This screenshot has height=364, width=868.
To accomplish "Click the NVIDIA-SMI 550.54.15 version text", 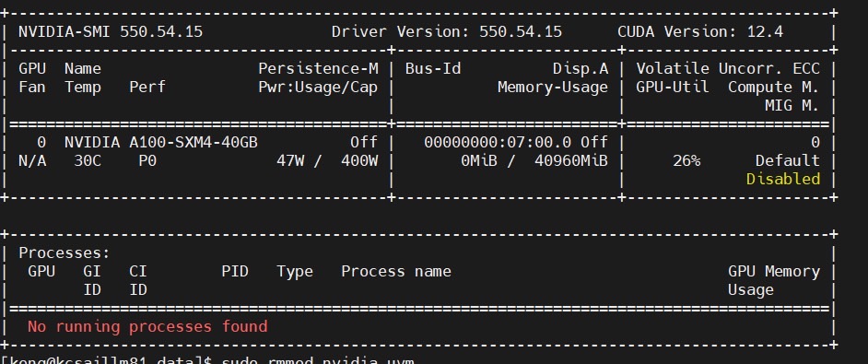I will (x=111, y=31).
